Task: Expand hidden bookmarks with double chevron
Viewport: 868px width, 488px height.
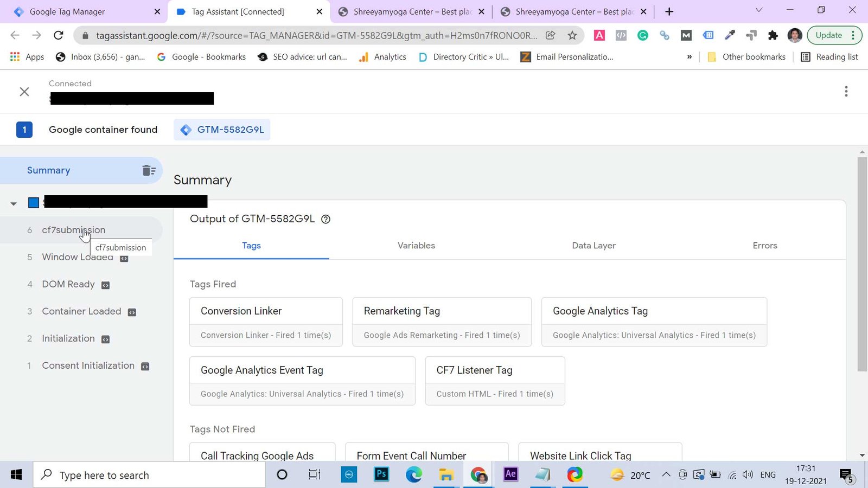Action: (x=690, y=57)
